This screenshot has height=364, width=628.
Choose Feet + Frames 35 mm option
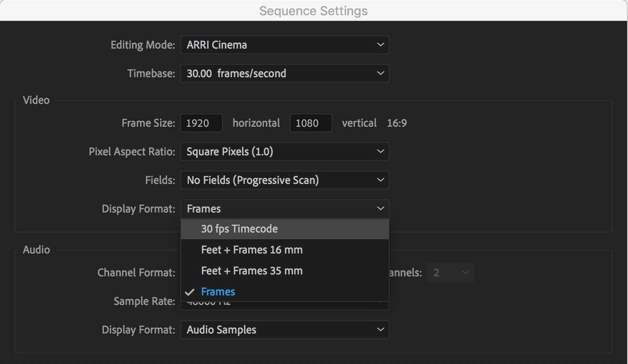252,270
